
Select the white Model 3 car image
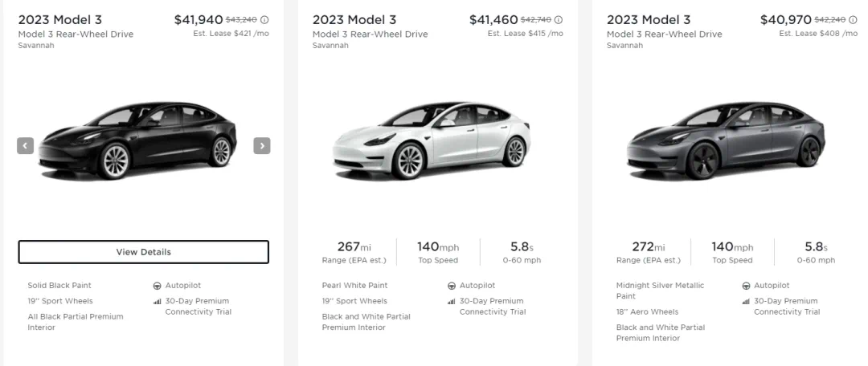point(432,140)
